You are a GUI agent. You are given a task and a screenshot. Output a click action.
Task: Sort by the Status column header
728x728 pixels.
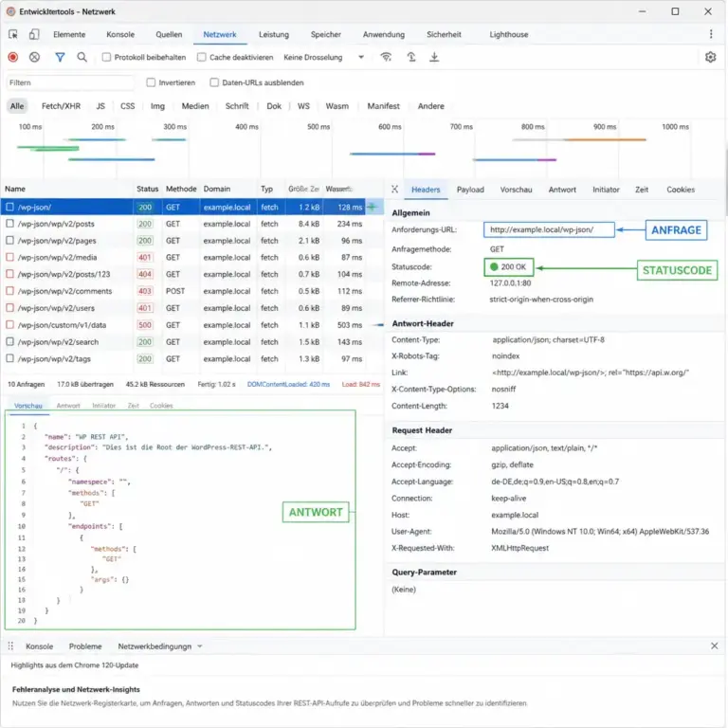pyautogui.click(x=147, y=189)
